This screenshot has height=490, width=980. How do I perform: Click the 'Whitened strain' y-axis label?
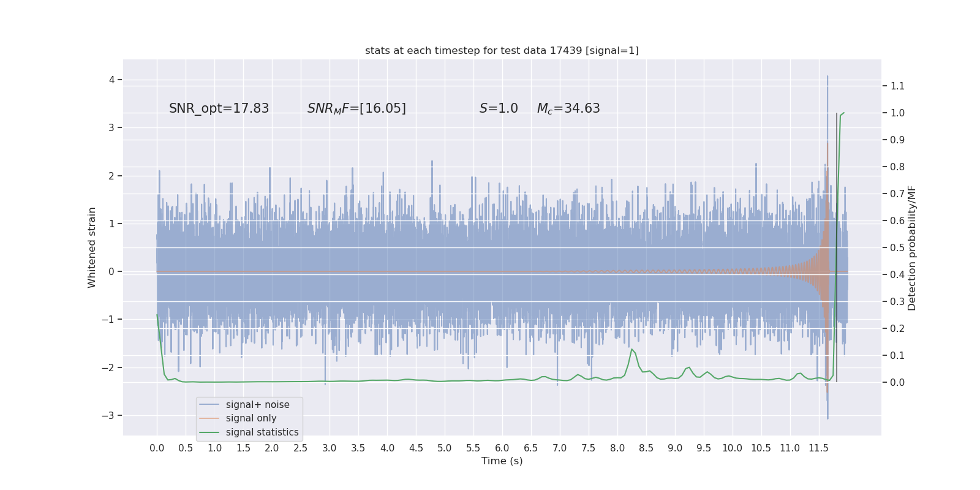pyautogui.click(x=92, y=247)
